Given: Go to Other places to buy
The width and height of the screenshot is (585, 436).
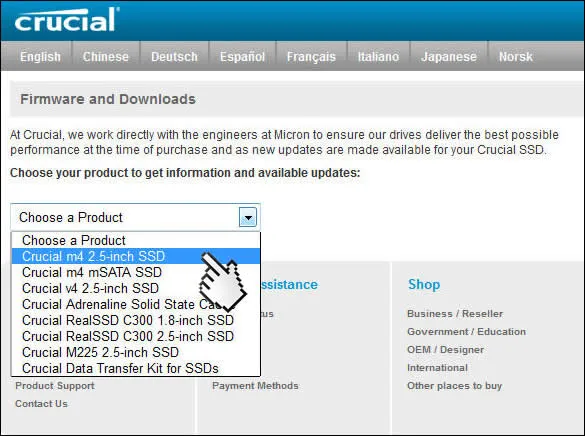Looking at the screenshot, I should pyautogui.click(x=454, y=386).
